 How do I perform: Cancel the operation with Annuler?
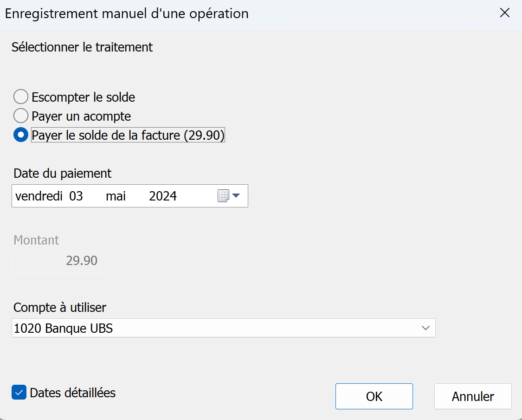(472, 396)
